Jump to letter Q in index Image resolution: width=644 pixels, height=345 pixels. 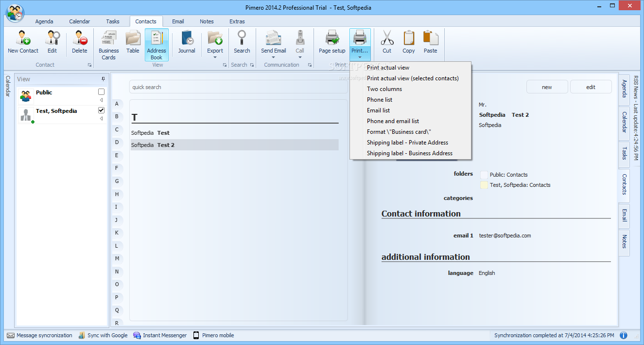(x=117, y=310)
